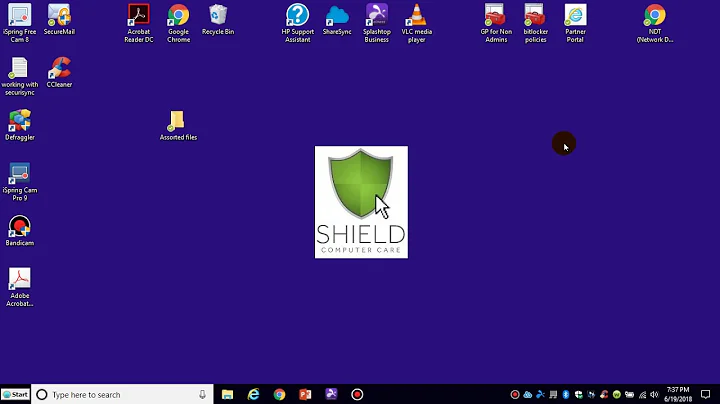The image size is (720, 404).
Task: Select the VLC media player icon
Action: [x=416, y=23]
